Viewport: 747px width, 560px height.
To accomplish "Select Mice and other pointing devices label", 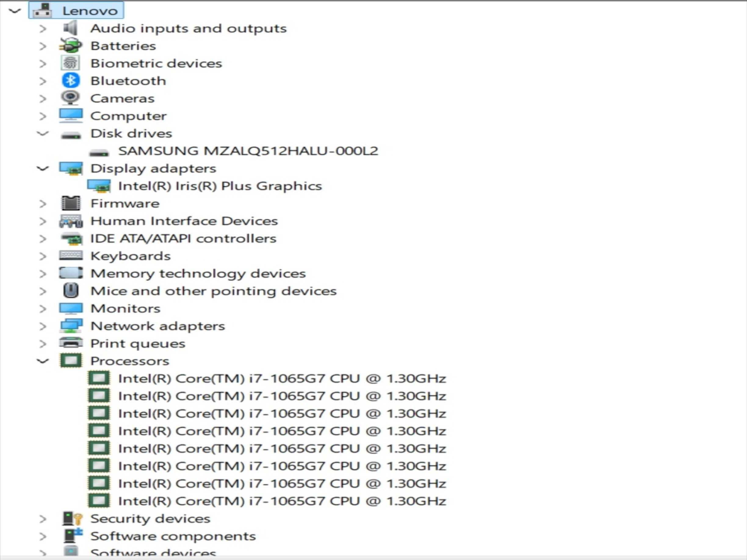I will click(x=213, y=291).
